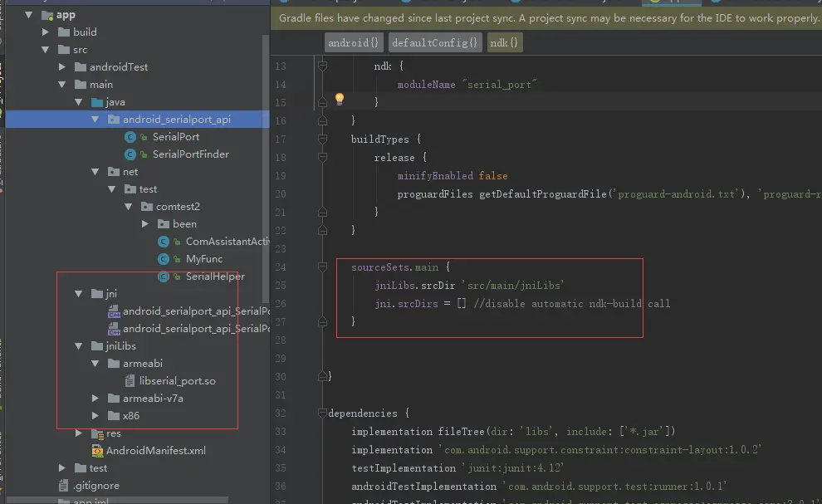Click the androidTest folder icon
The image size is (822, 504).
click(81, 66)
